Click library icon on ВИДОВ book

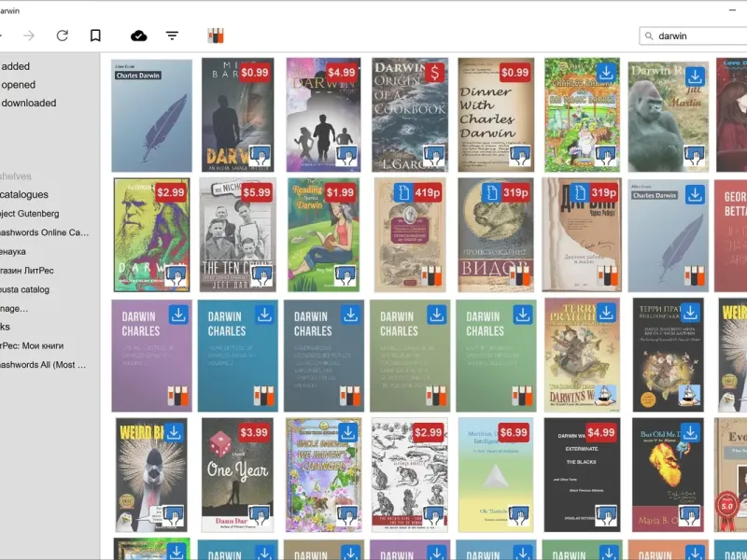(519, 275)
